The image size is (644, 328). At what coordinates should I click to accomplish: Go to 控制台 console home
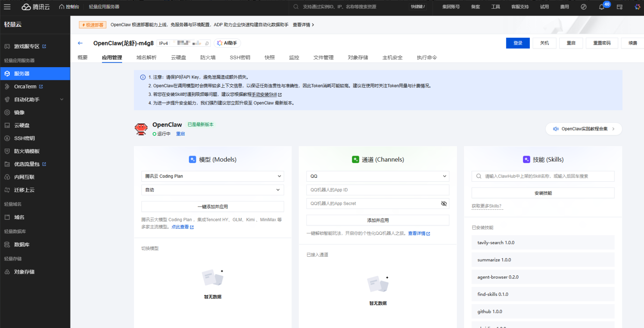pos(69,7)
